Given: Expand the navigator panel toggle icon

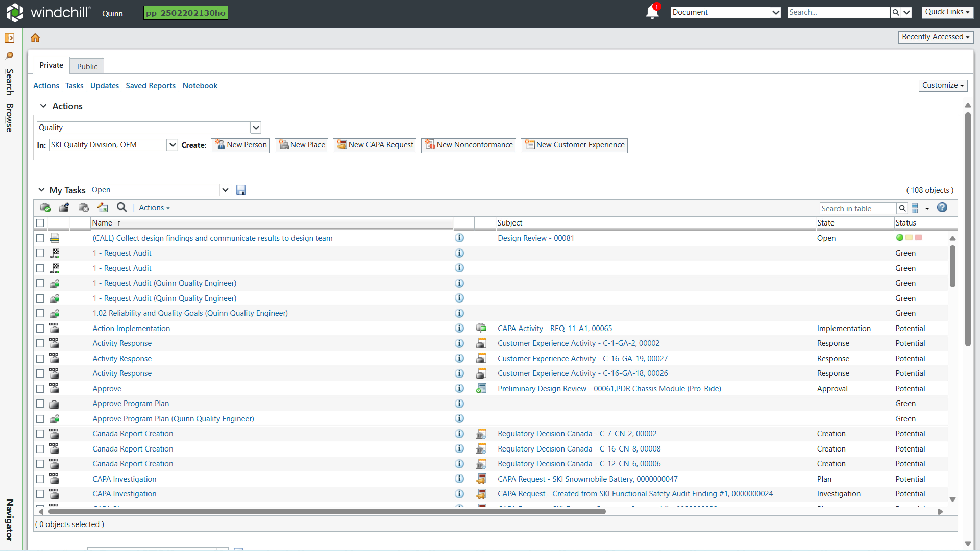Looking at the screenshot, I should point(9,38).
